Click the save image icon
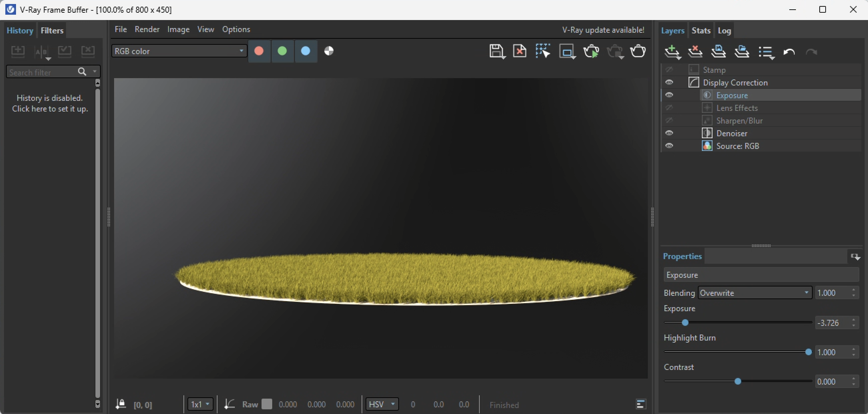This screenshot has height=414, width=868. click(x=496, y=51)
